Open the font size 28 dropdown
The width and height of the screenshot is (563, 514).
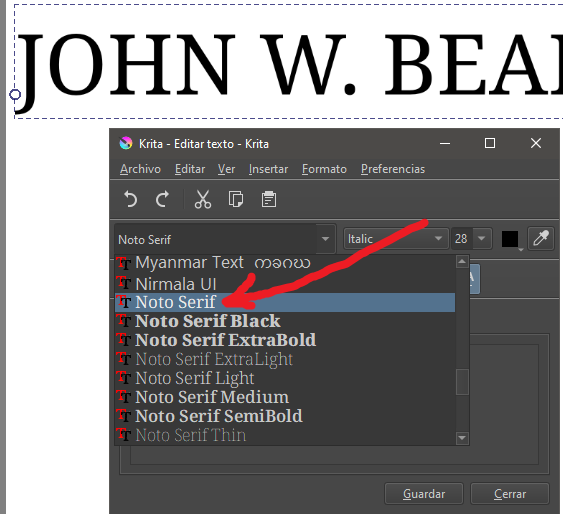coord(482,238)
